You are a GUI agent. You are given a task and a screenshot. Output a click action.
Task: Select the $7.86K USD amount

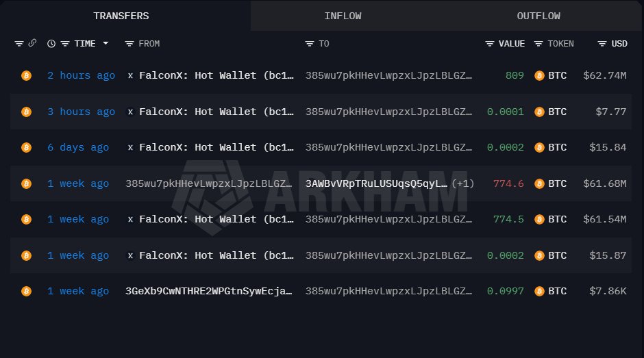pos(608,291)
